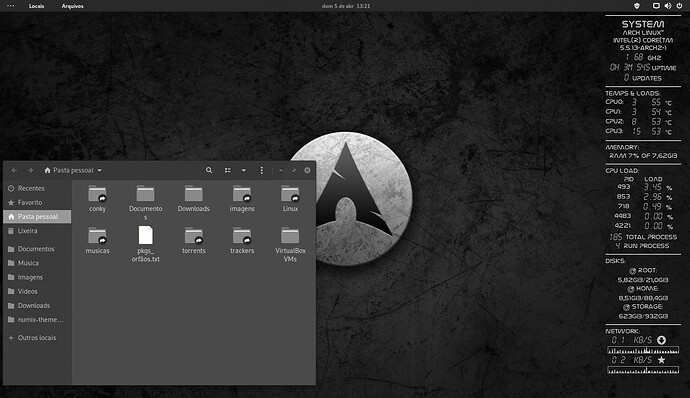Open search in the file manager
The image size is (690, 398).
coord(209,170)
